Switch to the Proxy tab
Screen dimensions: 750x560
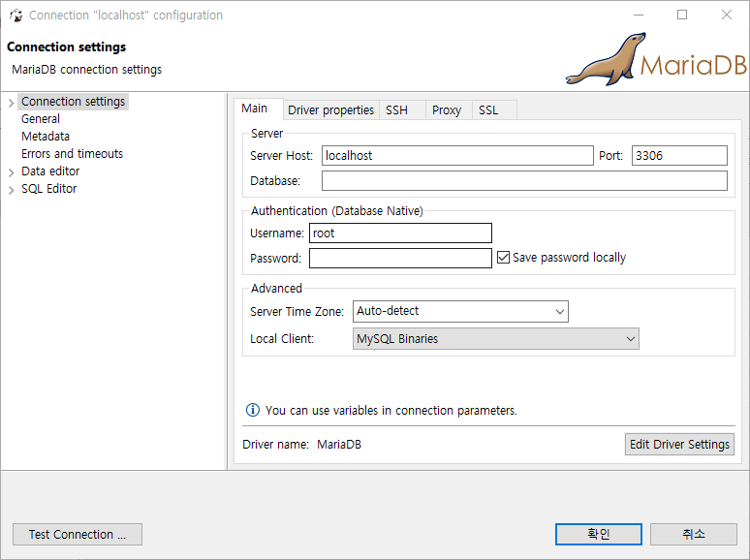tap(447, 110)
